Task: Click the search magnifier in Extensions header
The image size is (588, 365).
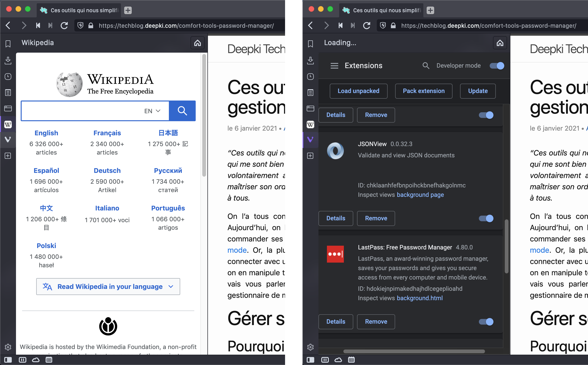Action: [x=425, y=66]
